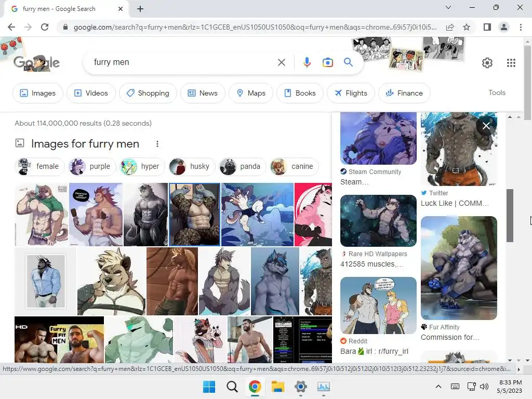
Task: Open the search Tools options
Action: pyautogui.click(x=497, y=92)
